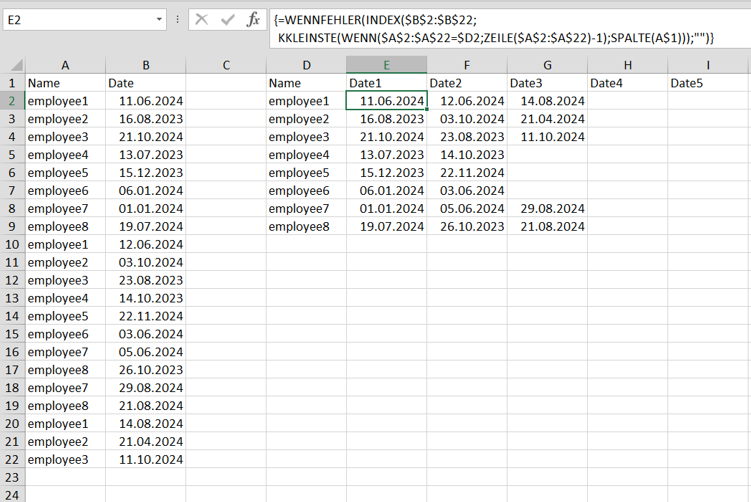Click the Cancel (X) formula bar icon
Viewport: 751px width, 502px height.
pyautogui.click(x=202, y=20)
